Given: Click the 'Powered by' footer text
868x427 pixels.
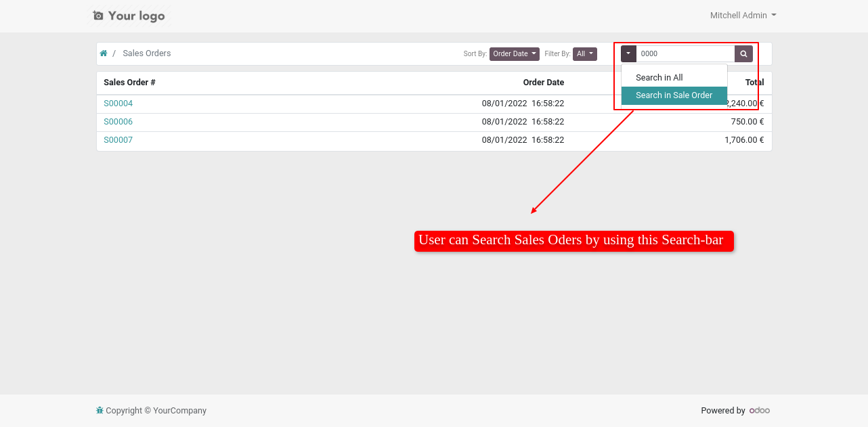Looking at the screenshot, I should tap(723, 411).
